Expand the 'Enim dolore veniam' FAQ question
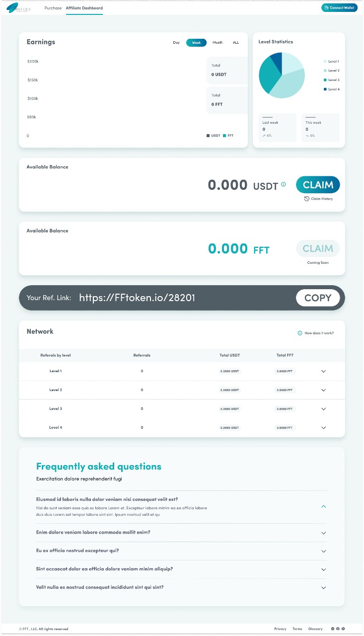Viewport: 364px width, 636px height. click(x=324, y=533)
